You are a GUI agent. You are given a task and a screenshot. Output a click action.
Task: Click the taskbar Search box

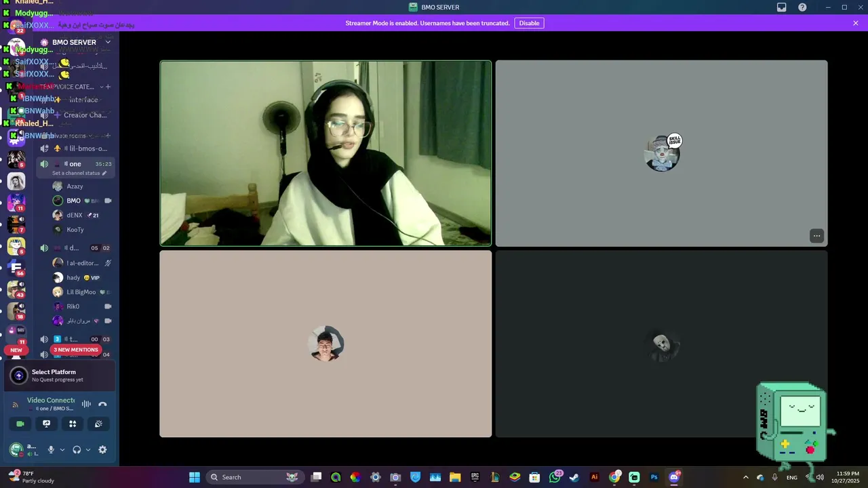[254, 477]
